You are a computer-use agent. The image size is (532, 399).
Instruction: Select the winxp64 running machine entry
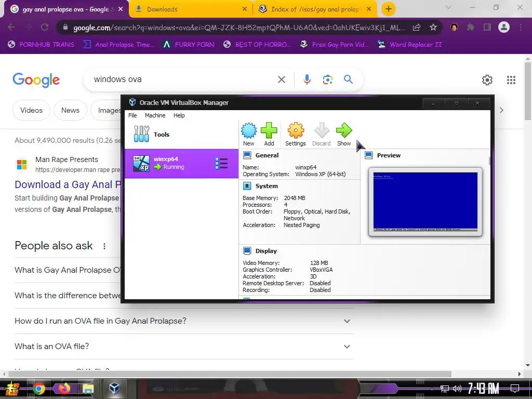tap(181, 164)
